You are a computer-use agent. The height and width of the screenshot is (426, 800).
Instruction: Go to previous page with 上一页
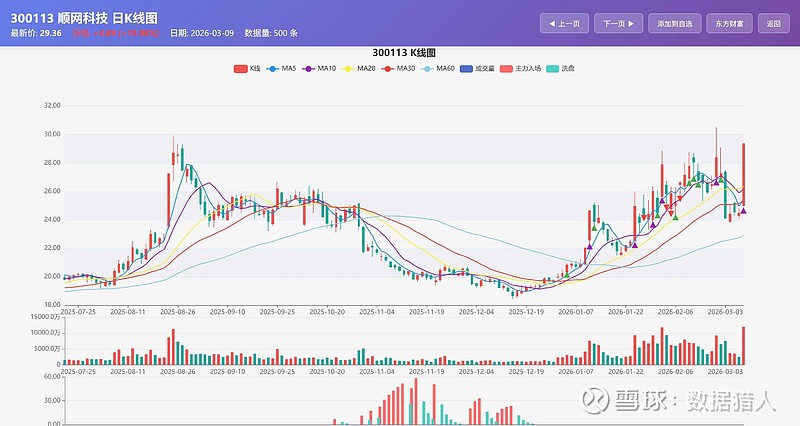tap(564, 23)
